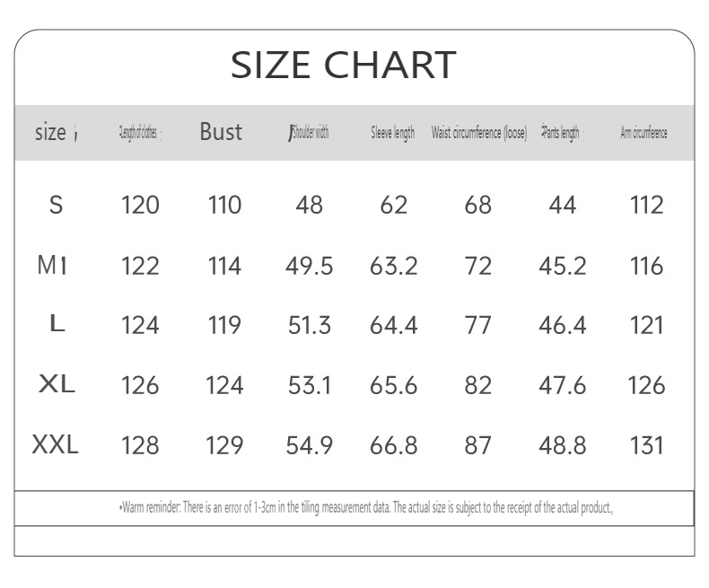This screenshot has width=709, height=588.
Task: Select the Pants length header
Action: (x=561, y=133)
